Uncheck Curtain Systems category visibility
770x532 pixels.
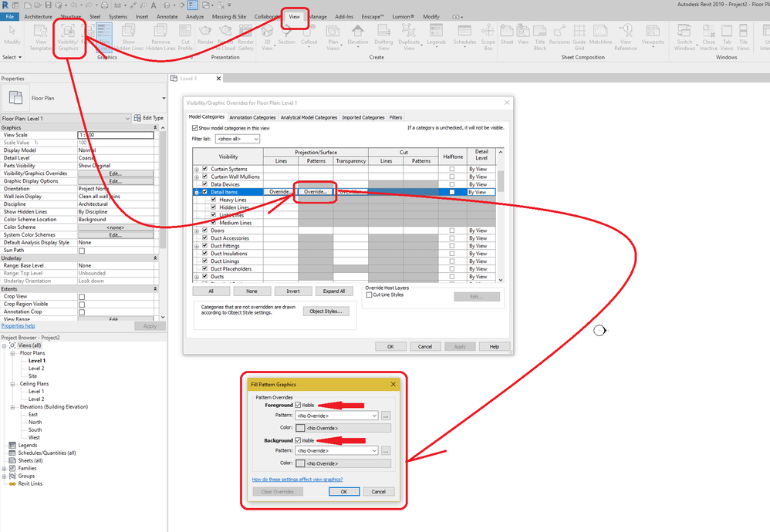pyautogui.click(x=204, y=169)
